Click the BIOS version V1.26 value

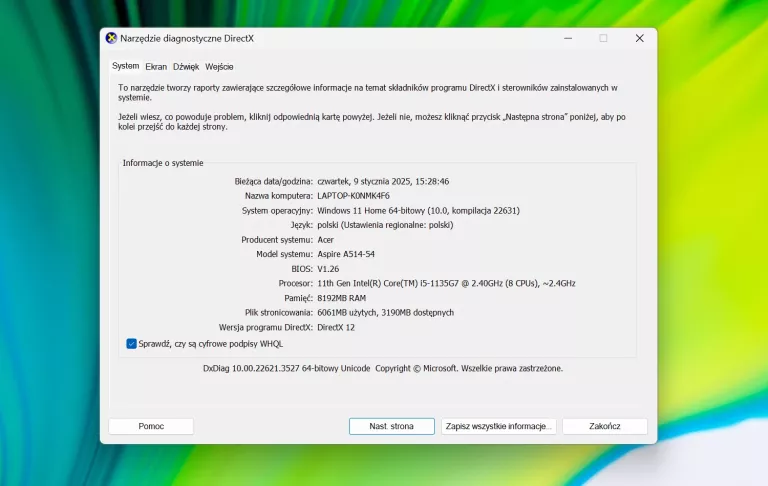[329, 269]
